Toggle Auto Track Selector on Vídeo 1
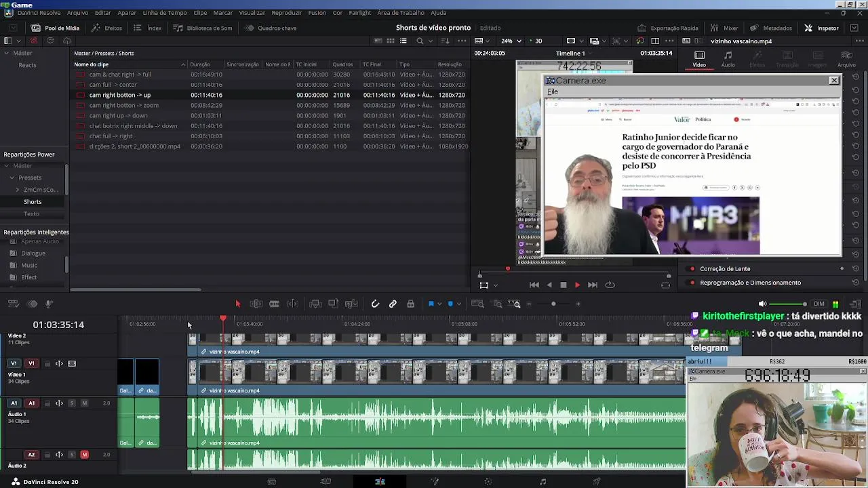Image resolution: width=868 pixels, height=488 pixels. pyautogui.click(x=59, y=364)
